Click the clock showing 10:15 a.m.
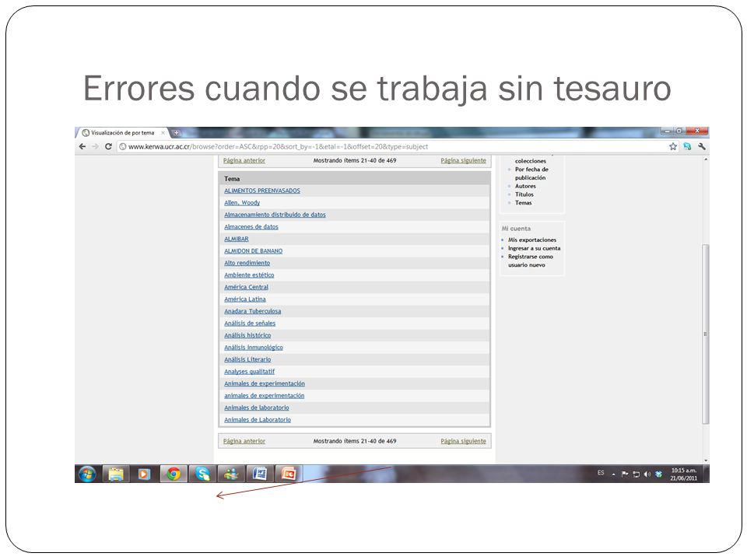The height and width of the screenshot is (560, 747). pyautogui.click(x=684, y=474)
